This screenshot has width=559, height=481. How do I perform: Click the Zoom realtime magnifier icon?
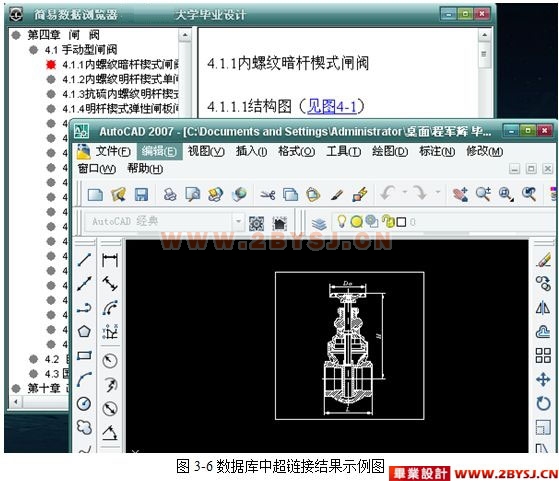coord(483,195)
